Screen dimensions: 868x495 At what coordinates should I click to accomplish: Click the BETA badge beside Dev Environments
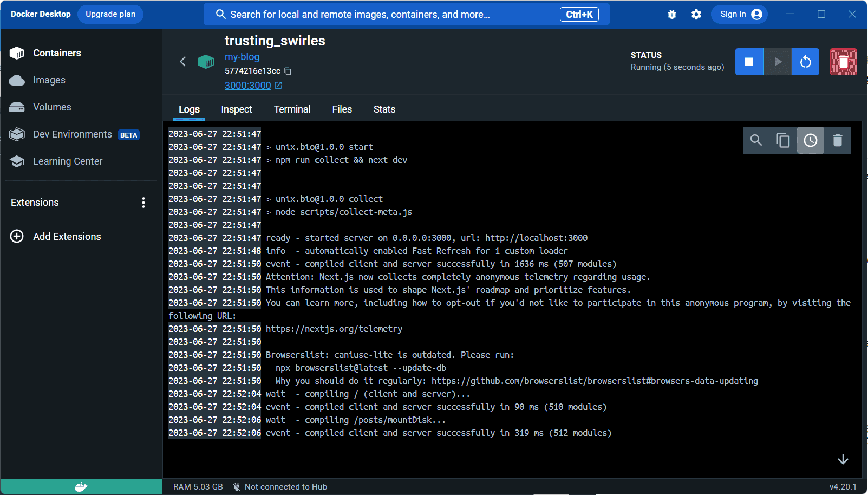(128, 135)
